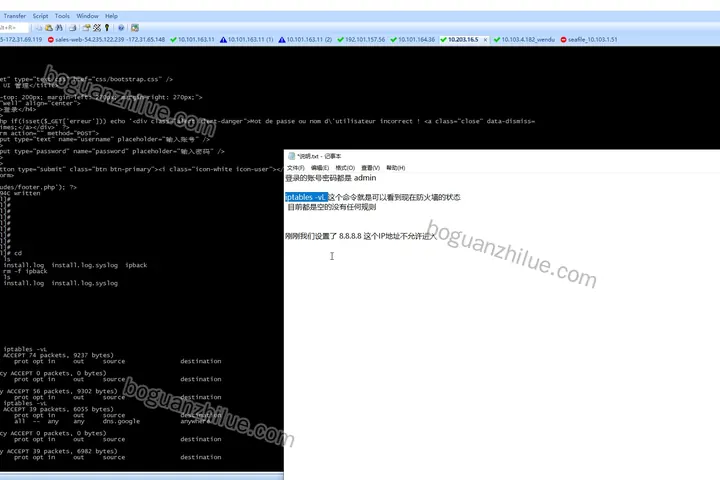Open Notepad 帮助(H) menu

coord(395,168)
